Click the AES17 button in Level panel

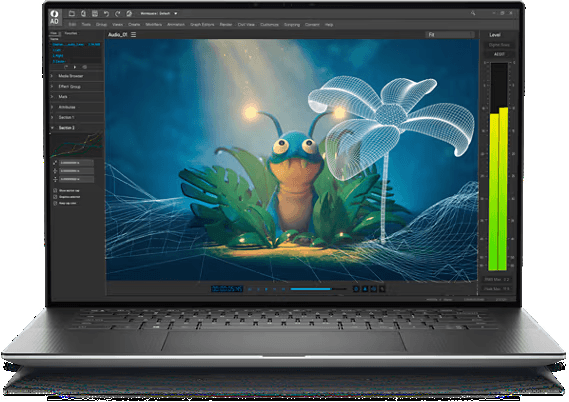click(x=499, y=54)
